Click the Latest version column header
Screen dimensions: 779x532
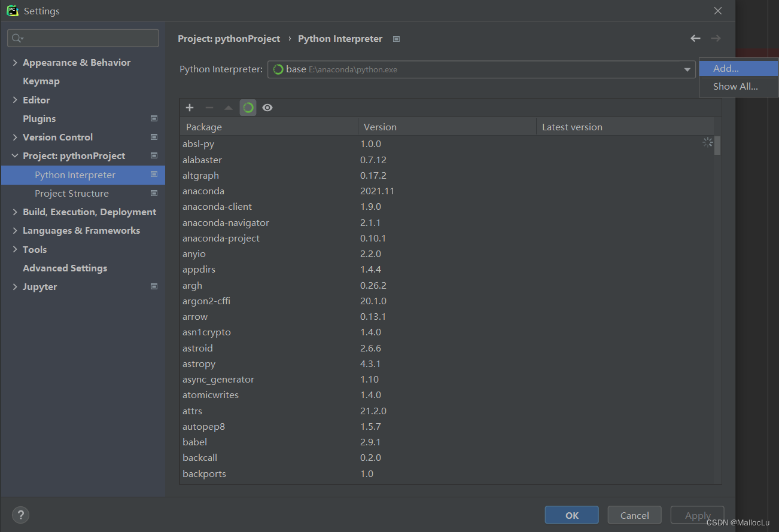(625, 127)
